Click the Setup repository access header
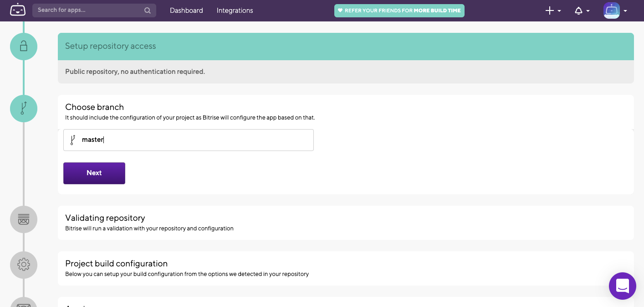The width and height of the screenshot is (644, 307). click(346, 47)
